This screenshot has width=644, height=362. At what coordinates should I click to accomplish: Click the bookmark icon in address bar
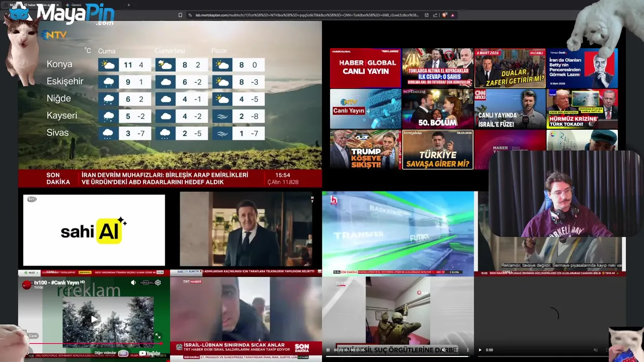180,15
